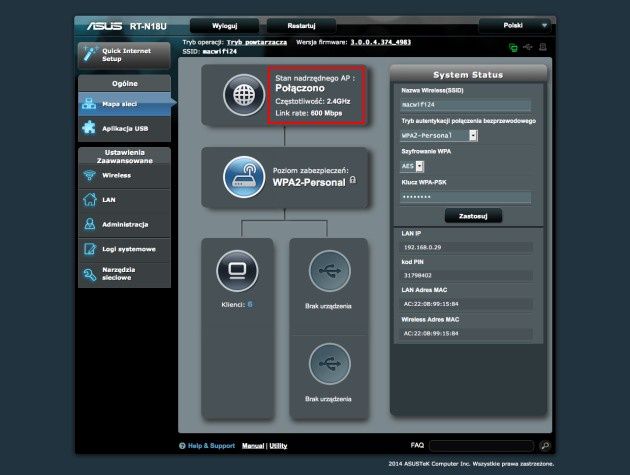Click the Ustawienia Zaawansowane section header
Viewport: 630px width, 475px height.
click(125, 156)
